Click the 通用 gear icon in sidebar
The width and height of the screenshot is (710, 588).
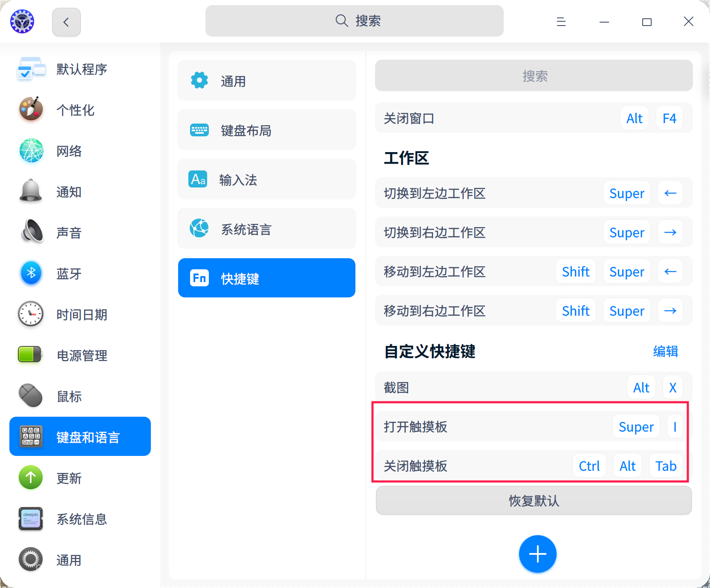[x=31, y=559]
